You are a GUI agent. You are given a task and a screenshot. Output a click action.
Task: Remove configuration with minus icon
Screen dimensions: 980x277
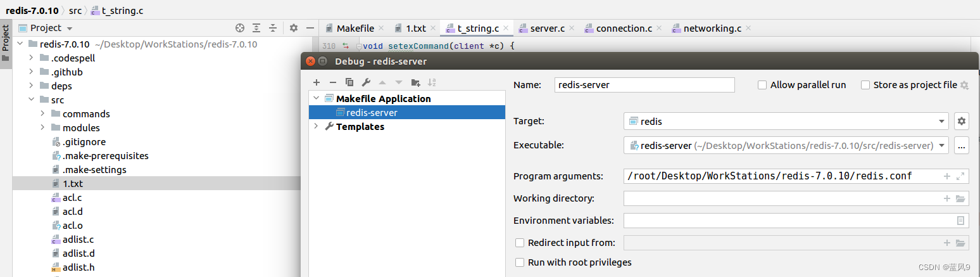coord(333,82)
